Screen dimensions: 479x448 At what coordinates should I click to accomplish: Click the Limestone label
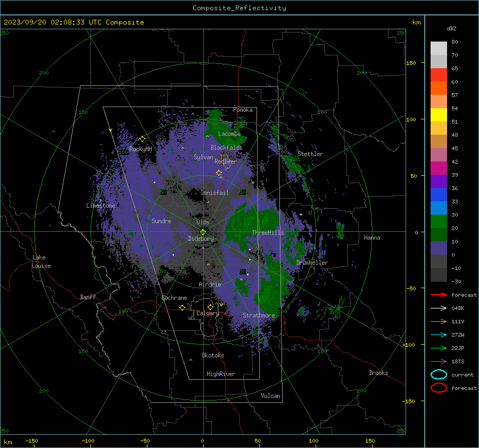[101, 206]
